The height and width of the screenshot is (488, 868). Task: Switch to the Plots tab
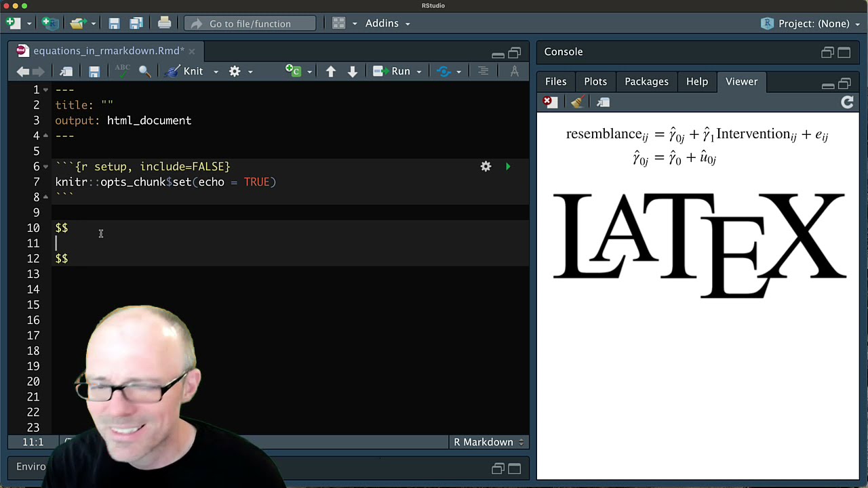pyautogui.click(x=595, y=81)
